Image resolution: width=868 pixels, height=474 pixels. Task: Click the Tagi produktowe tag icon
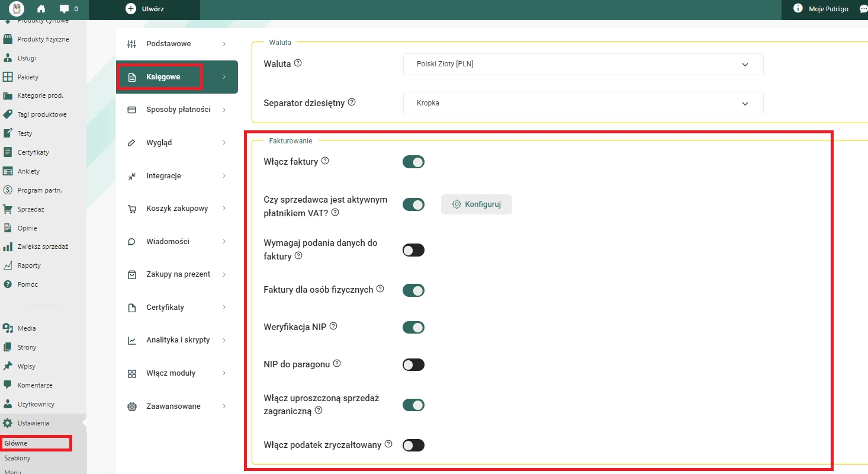coord(8,114)
